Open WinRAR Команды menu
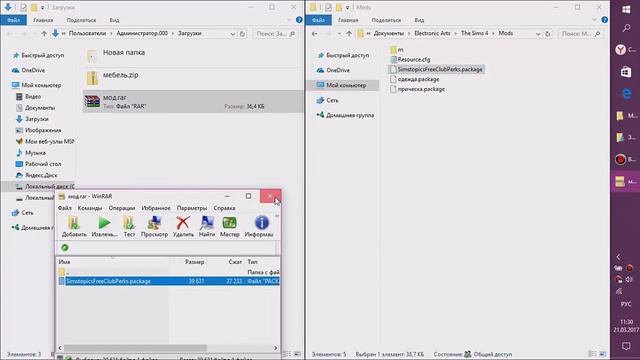 90,208
